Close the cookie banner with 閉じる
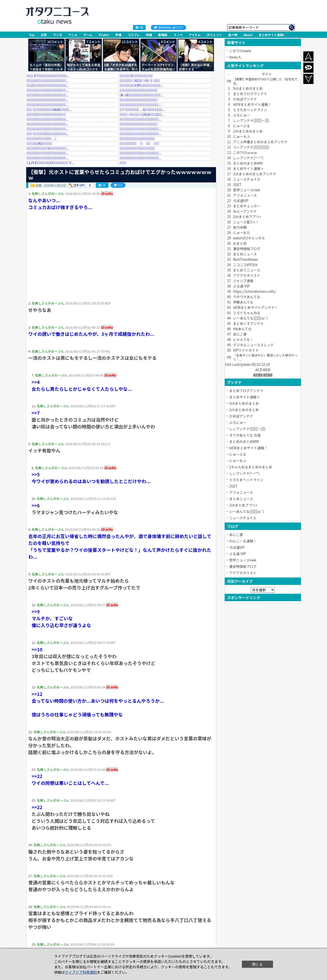 click(257, 964)
